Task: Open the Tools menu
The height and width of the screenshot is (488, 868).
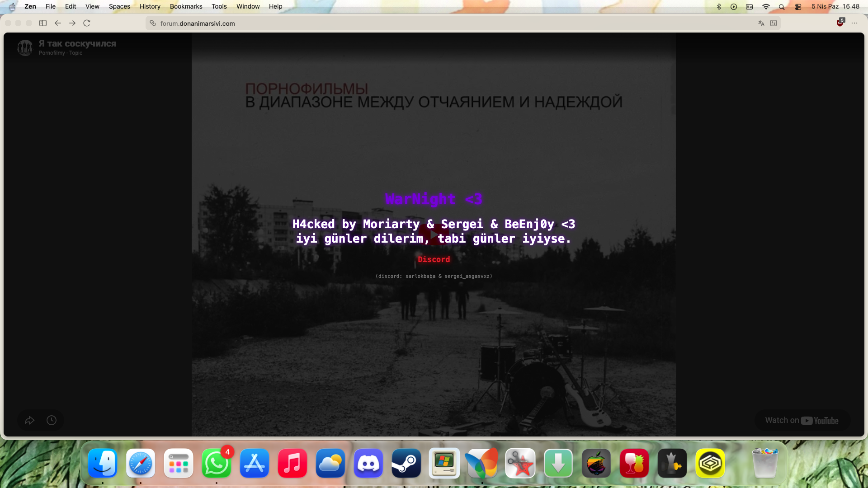Action: tap(219, 6)
